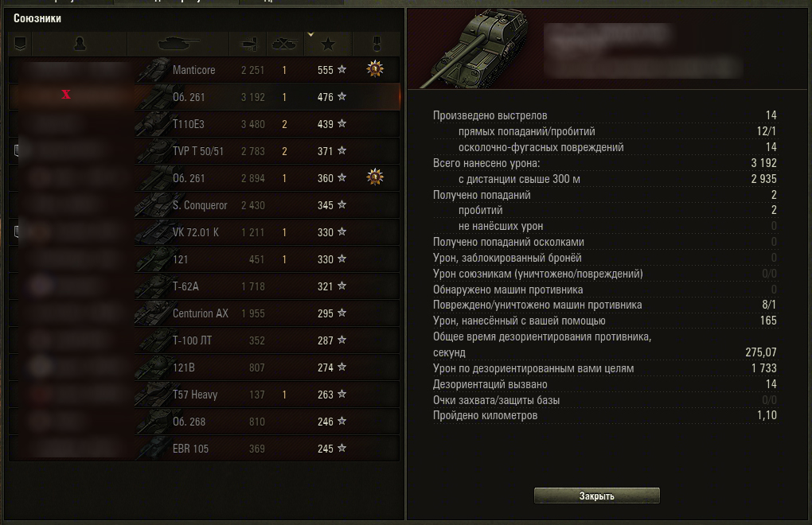Sort allies by damage dealt icon
Image resolution: width=812 pixels, height=525 pixels.
[x=248, y=44]
